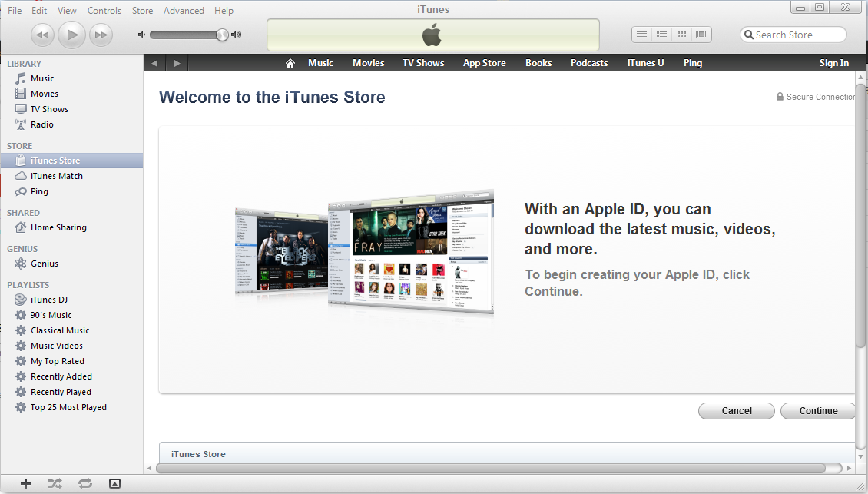This screenshot has width=868, height=494.
Task: Click the Search Store field
Action: 793,35
